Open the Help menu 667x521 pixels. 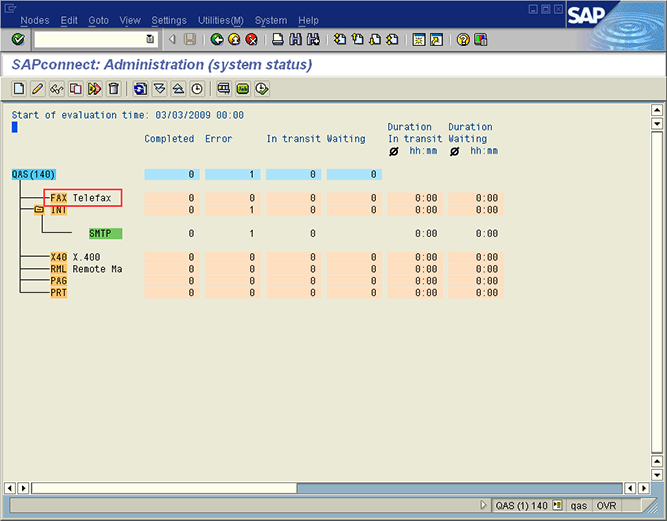point(308,20)
